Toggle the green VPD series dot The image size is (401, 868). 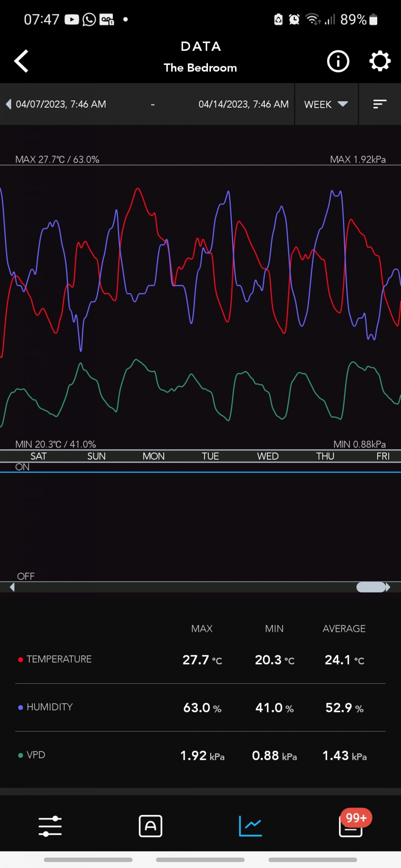pyautogui.click(x=20, y=755)
